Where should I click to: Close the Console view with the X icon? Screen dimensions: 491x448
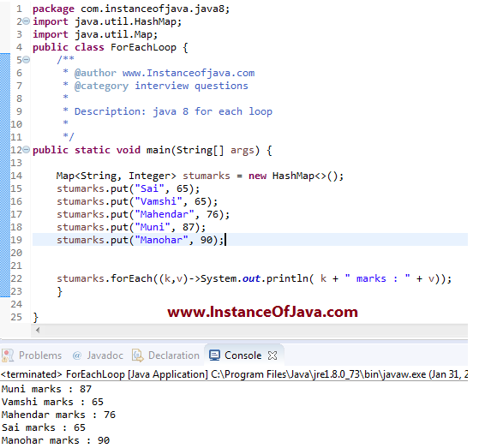click(272, 355)
